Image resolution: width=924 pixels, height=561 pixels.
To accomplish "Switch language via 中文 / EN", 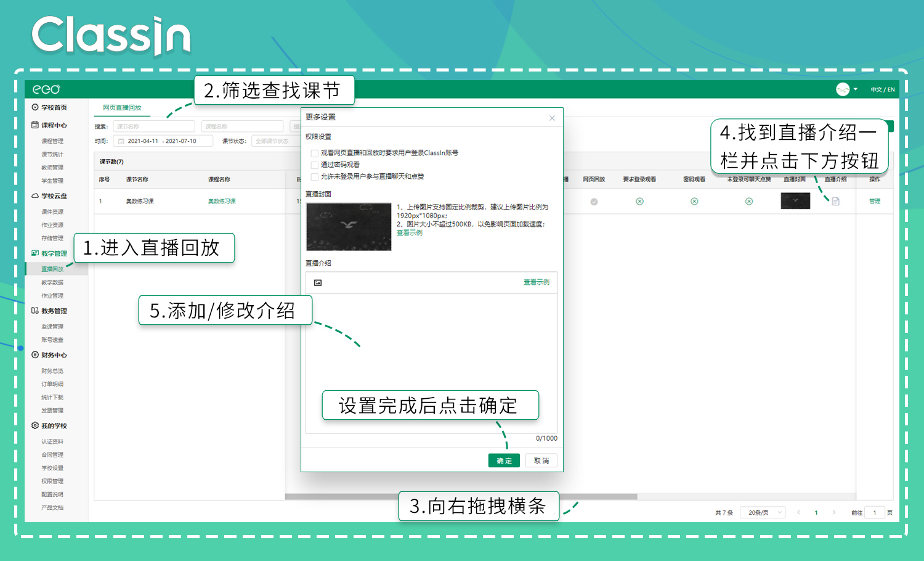I will (x=883, y=90).
